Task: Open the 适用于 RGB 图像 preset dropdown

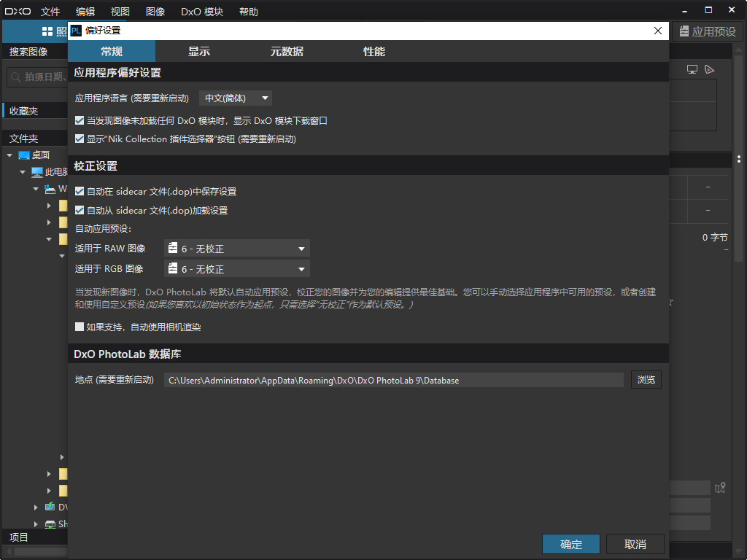Action: pyautogui.click(x=237, y=268)
